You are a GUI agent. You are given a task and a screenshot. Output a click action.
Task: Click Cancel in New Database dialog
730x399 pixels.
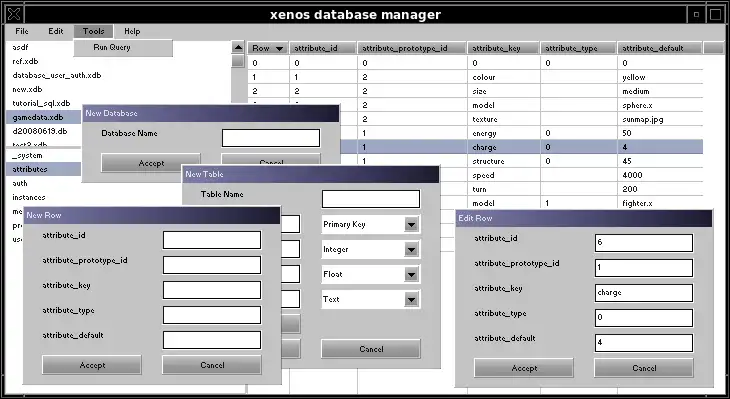(271, 159)
